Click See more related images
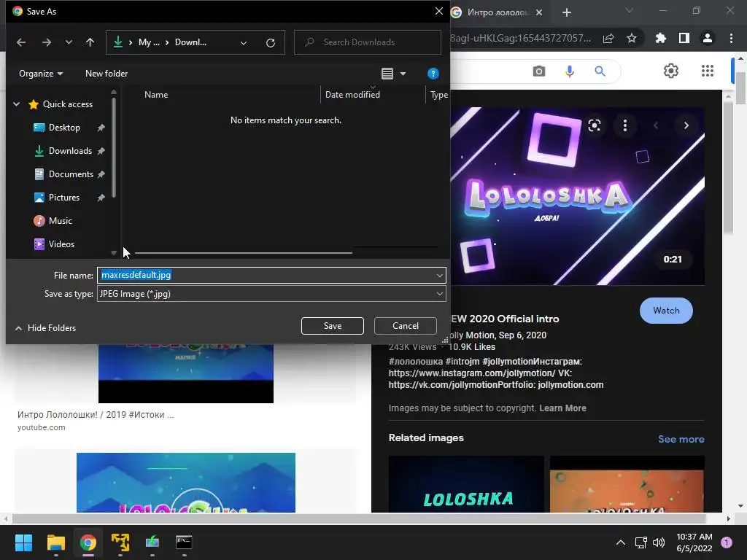The height and width of the screenshot is (560, 747). [681, 439]
